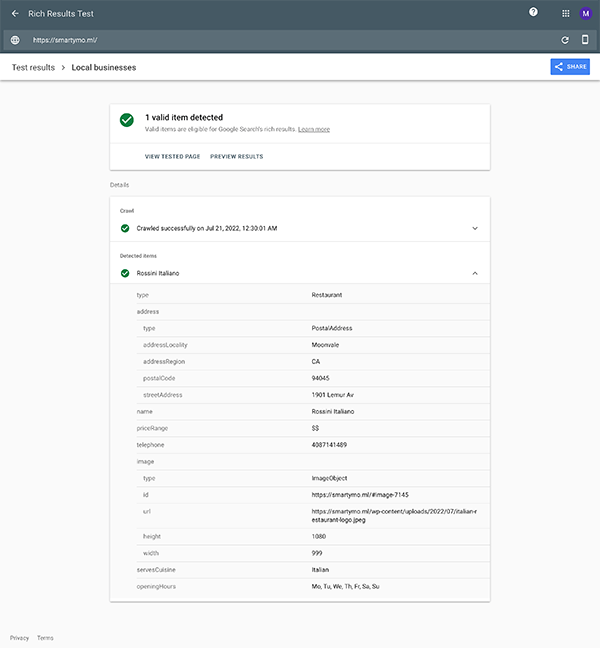Click the globe icon beside URL
This screenshot has width=600, height=648.
coord(15,40)
